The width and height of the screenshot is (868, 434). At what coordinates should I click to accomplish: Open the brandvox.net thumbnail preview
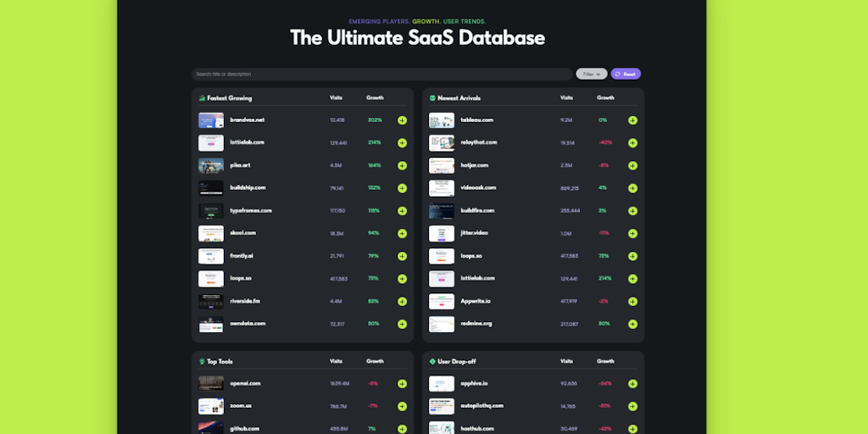click(211, 120)
